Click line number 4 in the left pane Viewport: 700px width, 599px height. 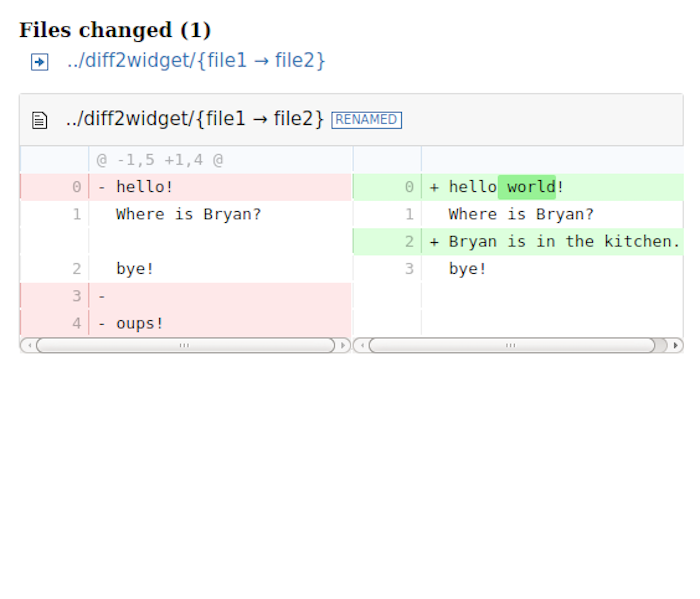[x=76, y=323]
